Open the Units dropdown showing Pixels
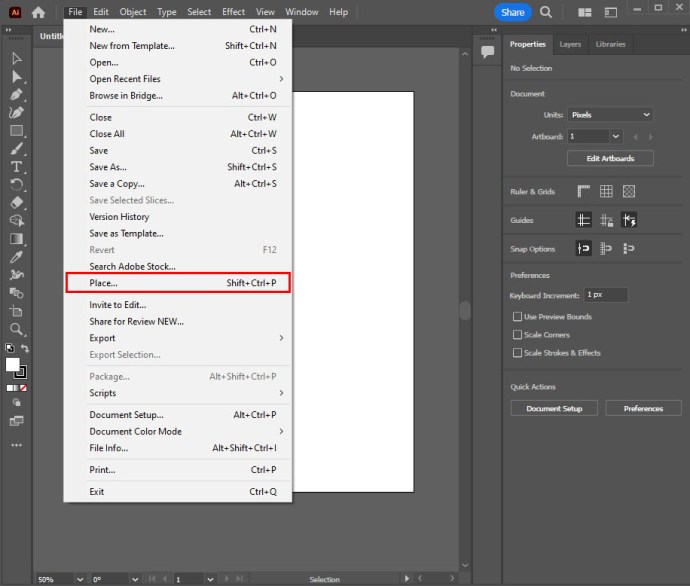Image resolution: width=690 pixels, height=586 pixels. click(610, 115)
